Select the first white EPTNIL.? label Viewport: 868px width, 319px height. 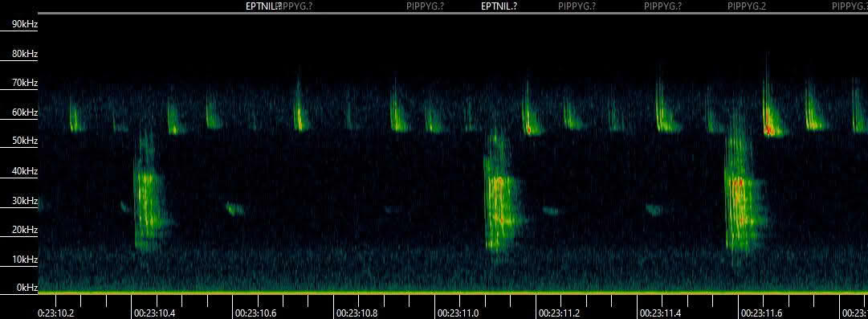[263, 6]
